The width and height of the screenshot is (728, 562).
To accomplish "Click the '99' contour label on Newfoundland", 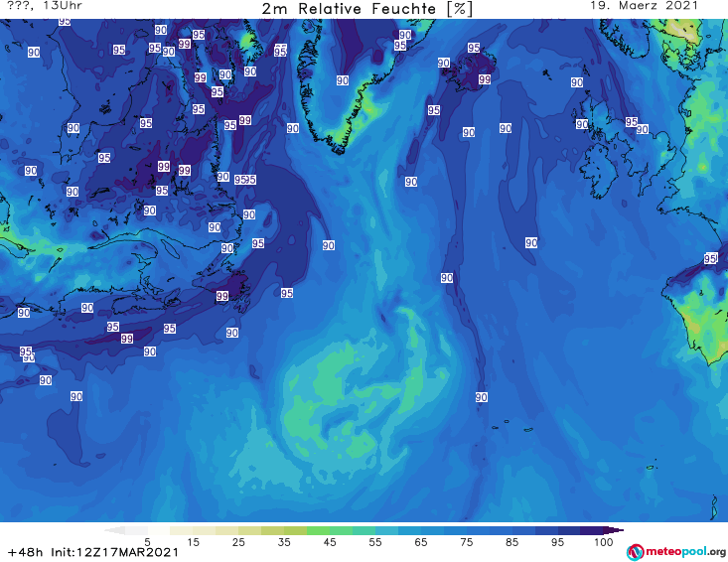I will coord(221,296).
